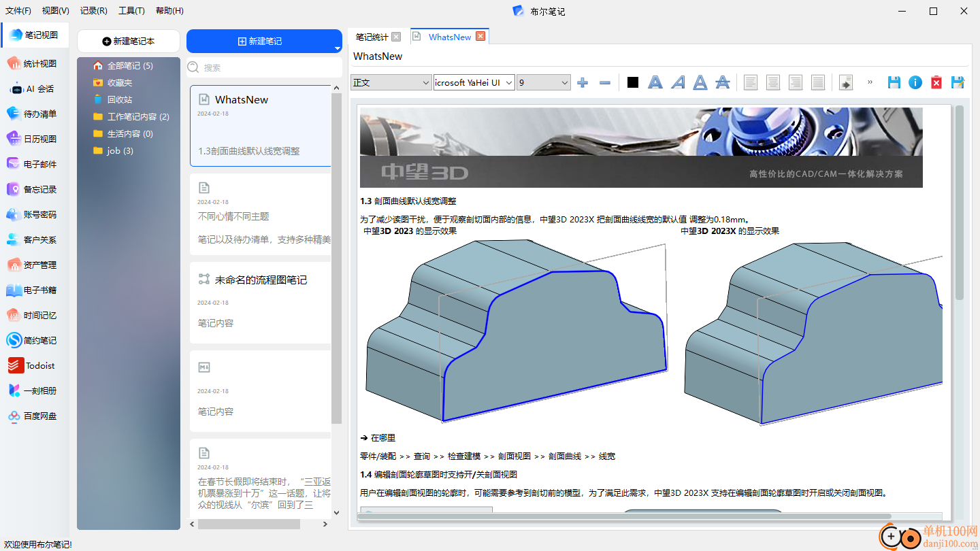Apply italic text formatting icon
The image size is (980, 551).
678,82
